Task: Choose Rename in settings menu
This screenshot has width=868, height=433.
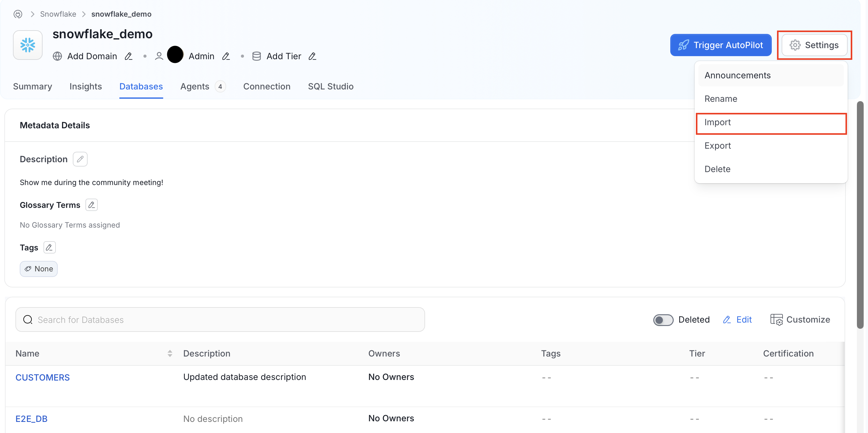Action: click(771, 99)
